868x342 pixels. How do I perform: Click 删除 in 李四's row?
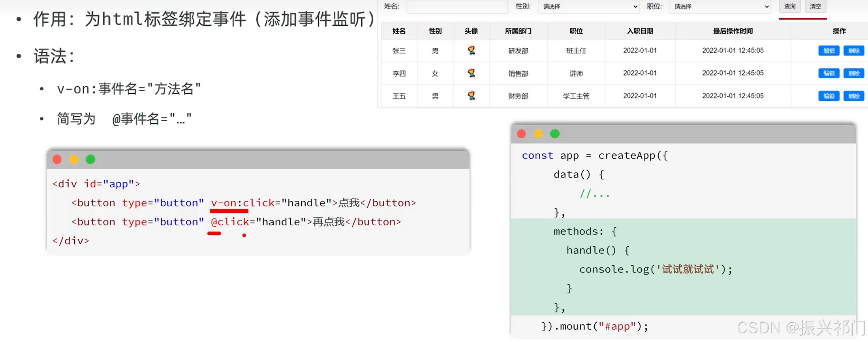click(854, 73)
